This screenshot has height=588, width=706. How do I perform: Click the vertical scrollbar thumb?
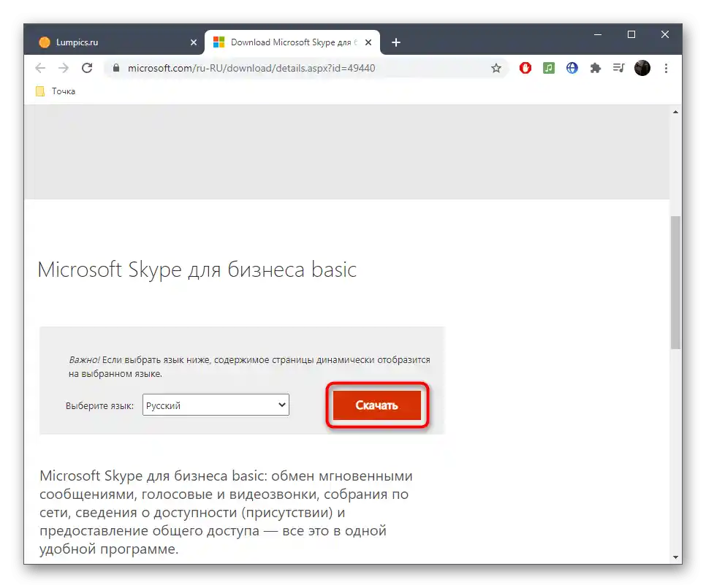[x=675, y=283]
